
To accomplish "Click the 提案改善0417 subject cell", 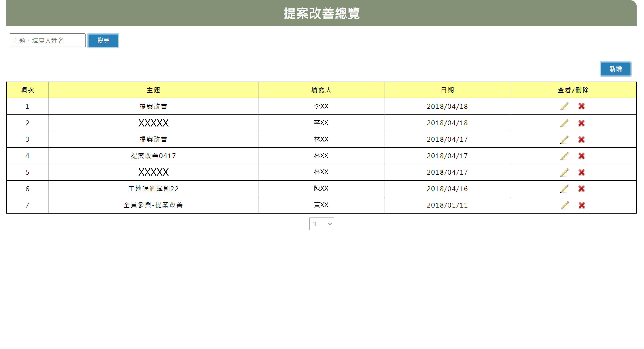I will point(154,156).
